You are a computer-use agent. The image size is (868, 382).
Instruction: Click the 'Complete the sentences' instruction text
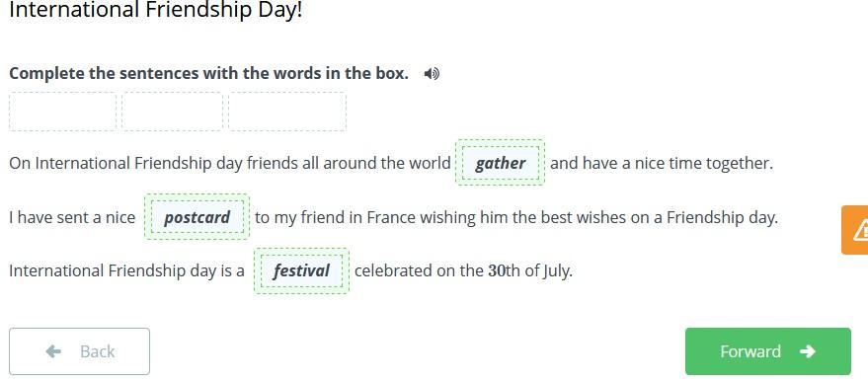(x=208, y=74)
